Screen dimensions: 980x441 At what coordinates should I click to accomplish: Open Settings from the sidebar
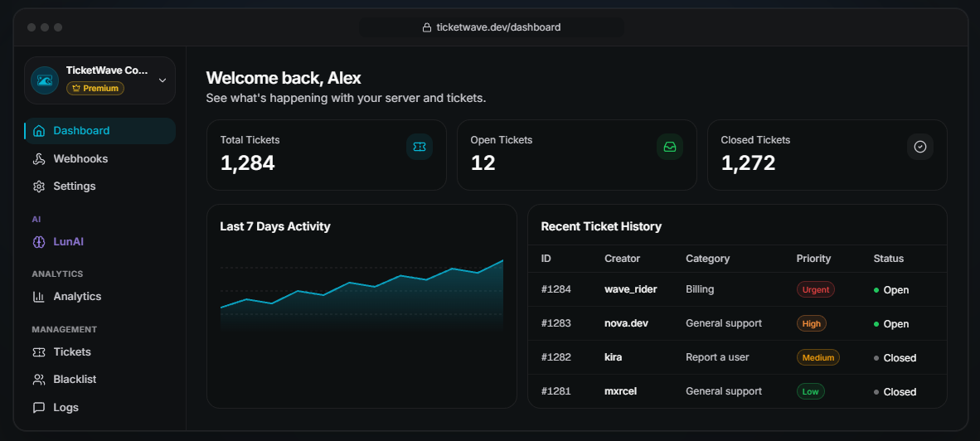[100, 187]
